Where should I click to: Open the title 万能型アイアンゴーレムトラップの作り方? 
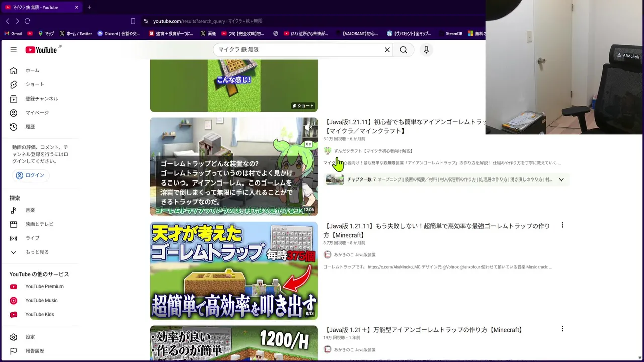(x=423, y=330)
